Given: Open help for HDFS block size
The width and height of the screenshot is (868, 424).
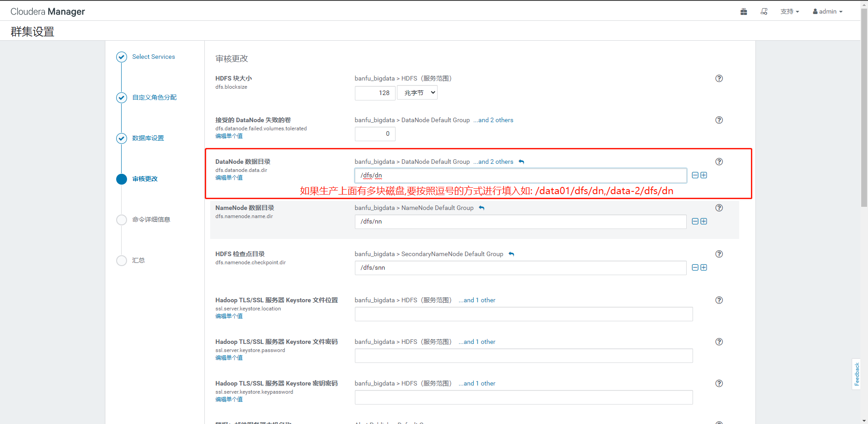Looking at the screenshot, I should [719, 78].
